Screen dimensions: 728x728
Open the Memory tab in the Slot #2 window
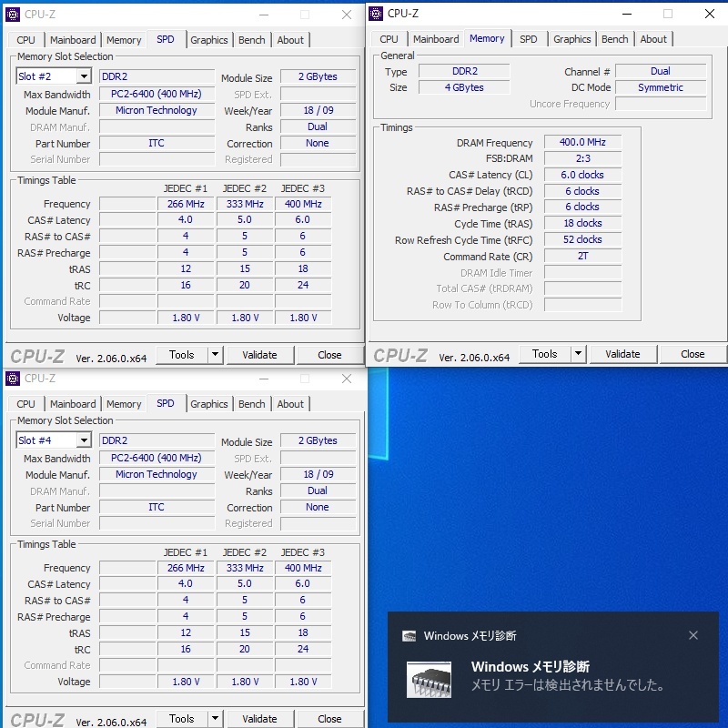124,40
